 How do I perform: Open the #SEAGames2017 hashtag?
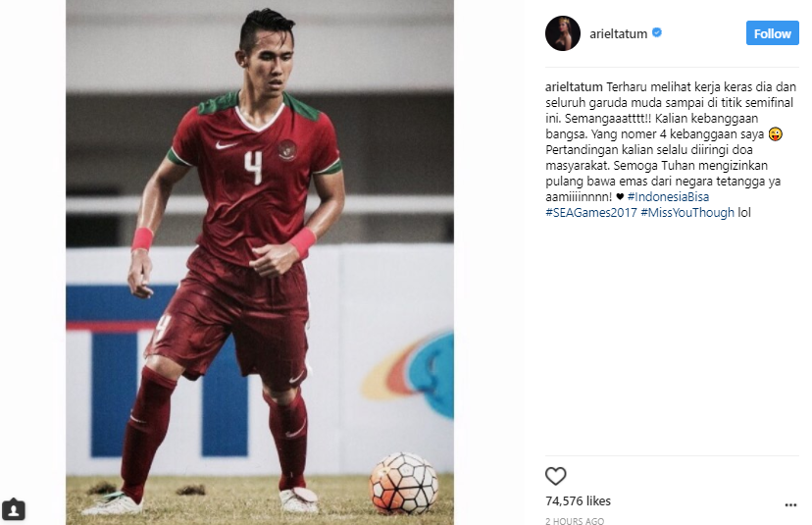(591, 213)
